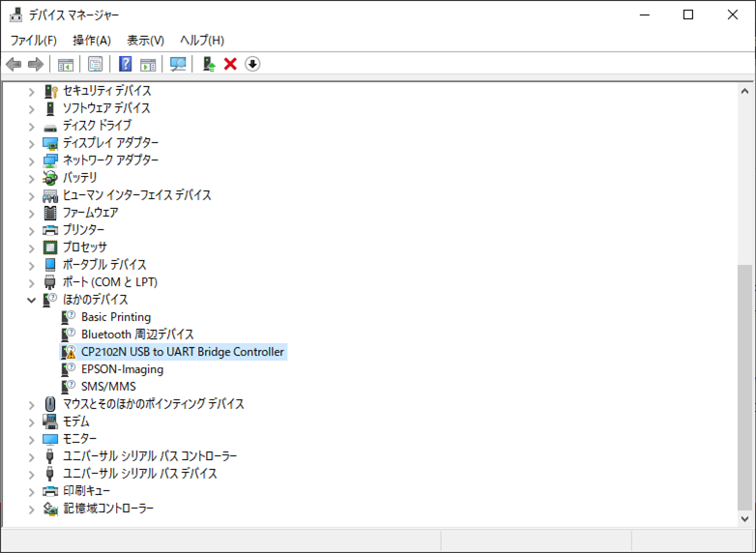Open the ファイル(F) menu
The image size is (756, 553).
33,40
